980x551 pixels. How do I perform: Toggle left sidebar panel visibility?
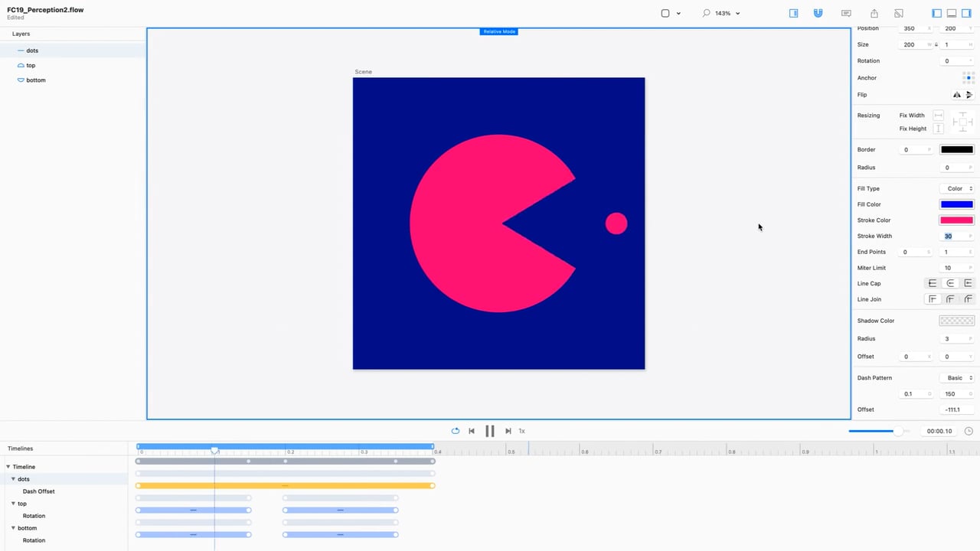click(936, 13)
